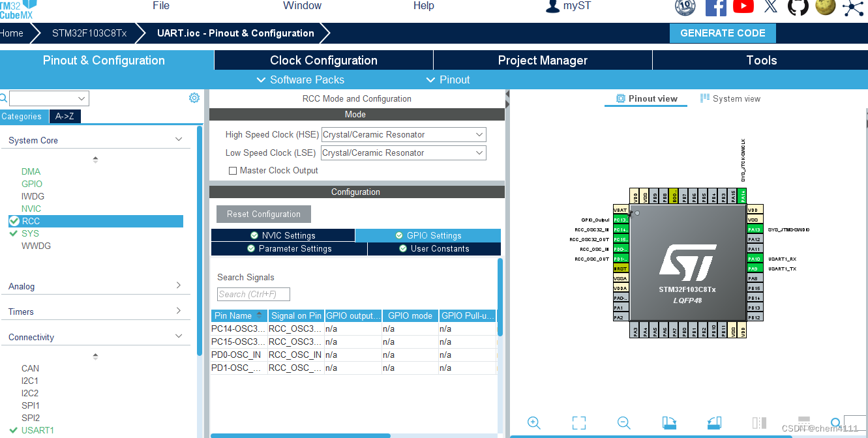Click the ST community network icon

point(852,7)
